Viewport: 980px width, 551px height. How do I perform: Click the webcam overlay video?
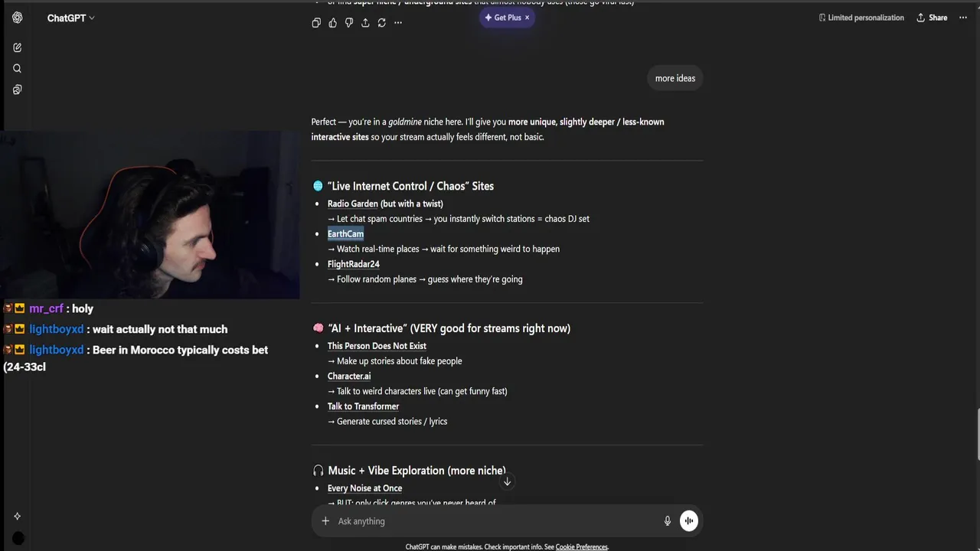click(x=151, y=214)
